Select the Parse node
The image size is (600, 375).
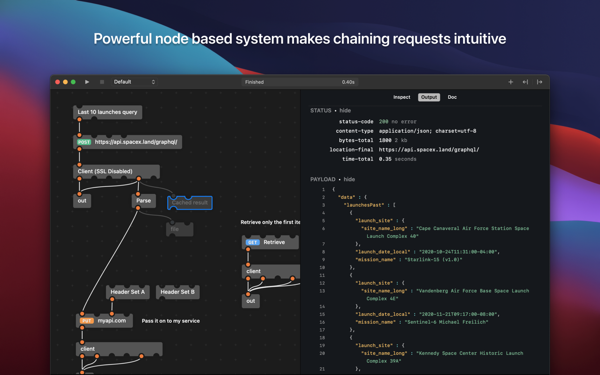coord(144,201)
